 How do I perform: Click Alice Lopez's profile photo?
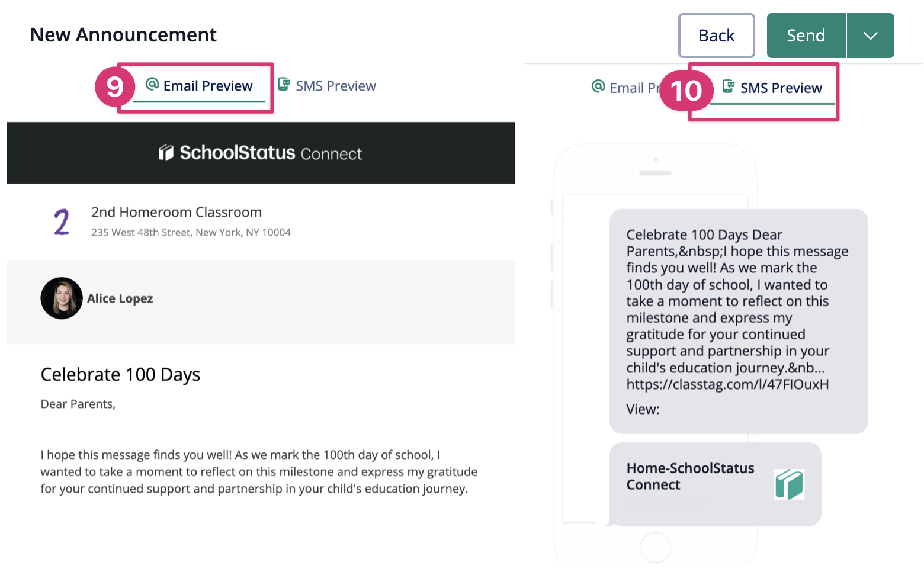(x=62, y=298)
